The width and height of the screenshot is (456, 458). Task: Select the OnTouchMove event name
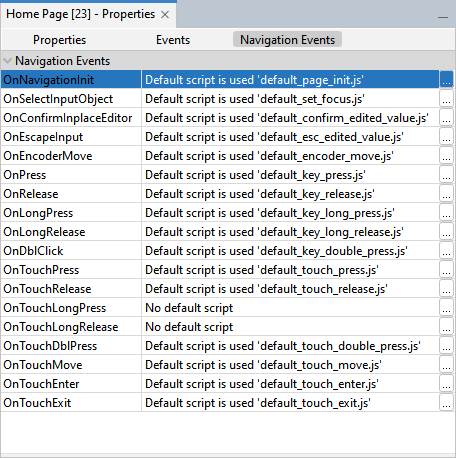click(43, 365)
